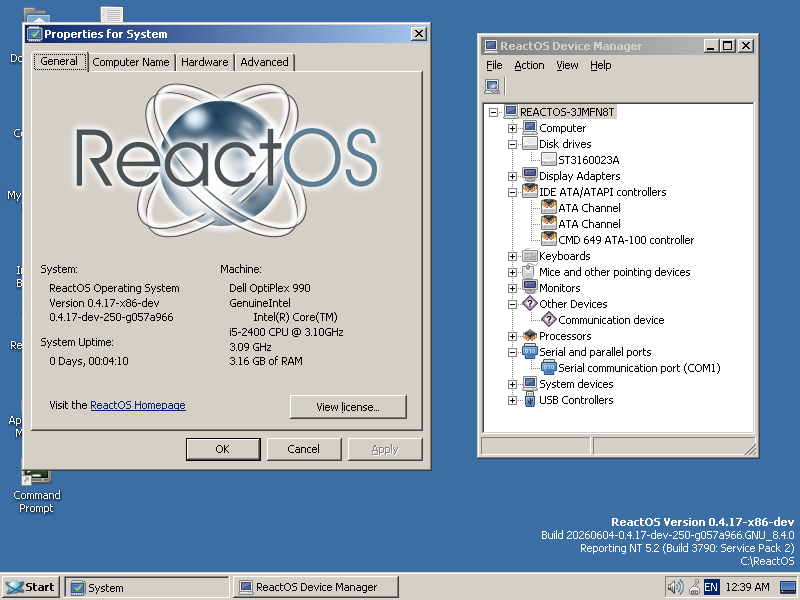Collapse the Disk drives node
The image size is (800, 600).
pyautogui.click(x=512, y=144)
